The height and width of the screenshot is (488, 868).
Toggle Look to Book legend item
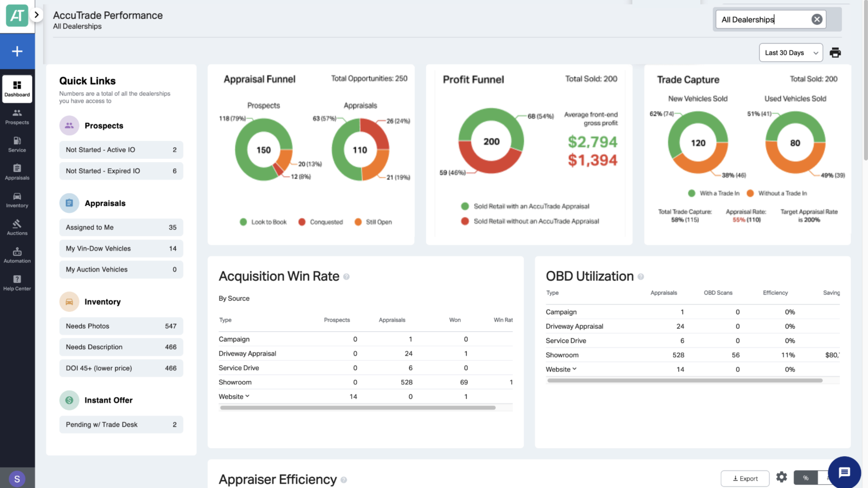(x=263, y=222)
